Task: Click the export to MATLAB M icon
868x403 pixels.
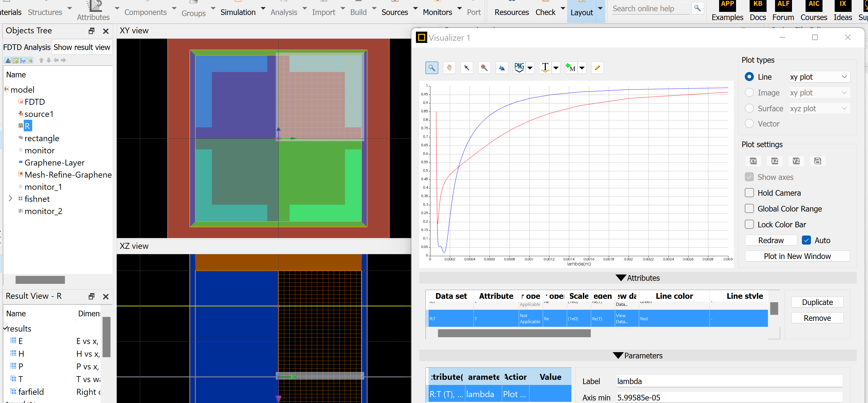Action: tap(571, 68)
